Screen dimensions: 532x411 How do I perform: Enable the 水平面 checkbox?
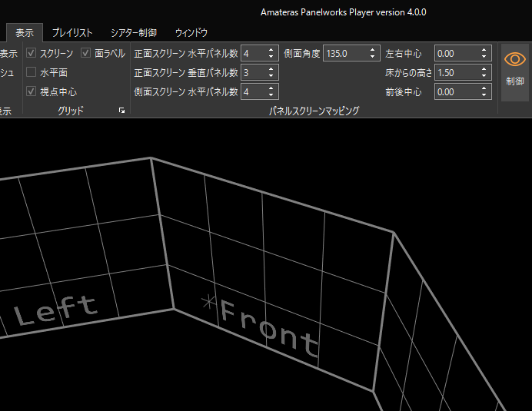click(32, 73)
